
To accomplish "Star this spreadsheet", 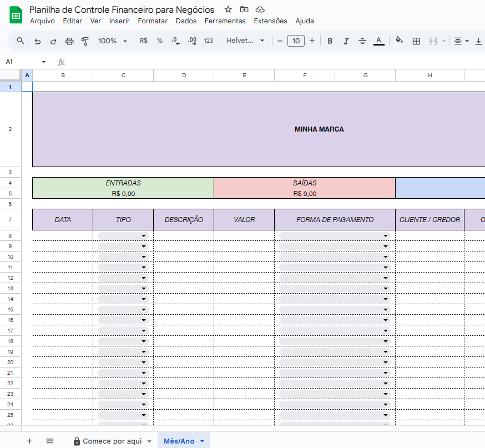I will 228,9.
